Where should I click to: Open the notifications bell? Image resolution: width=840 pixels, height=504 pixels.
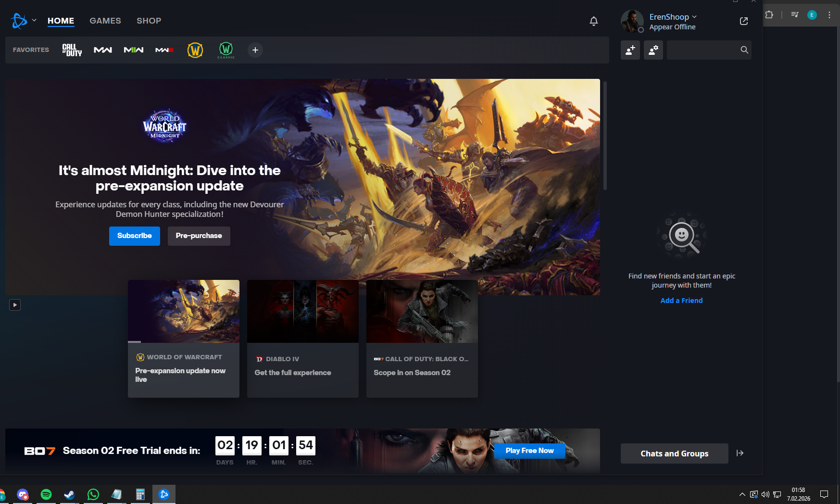pyautogui.click(x=594, y=21)
